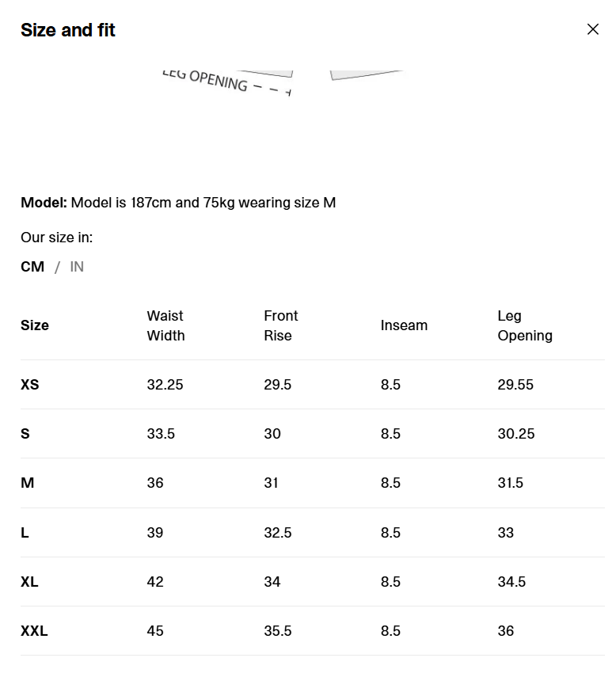Select the XS size row label
The image size is (616, 673).
pyautogui.click(x=29, y=385)
